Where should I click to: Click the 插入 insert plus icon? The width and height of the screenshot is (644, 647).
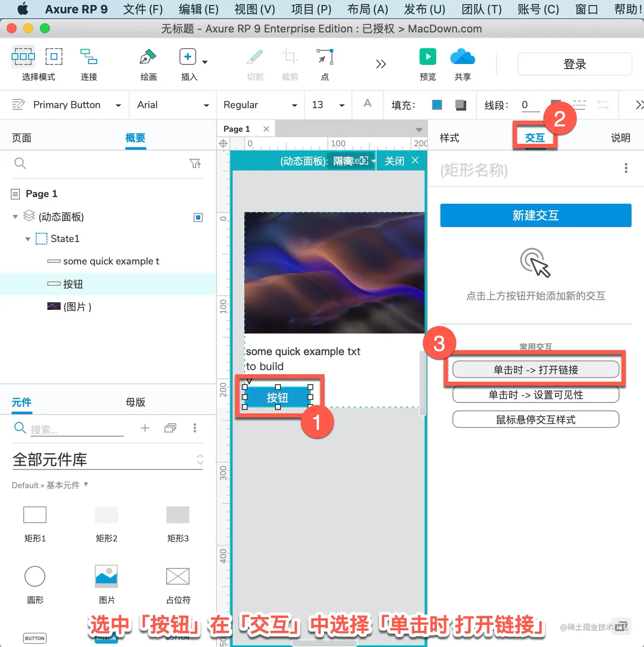[187, 57]
